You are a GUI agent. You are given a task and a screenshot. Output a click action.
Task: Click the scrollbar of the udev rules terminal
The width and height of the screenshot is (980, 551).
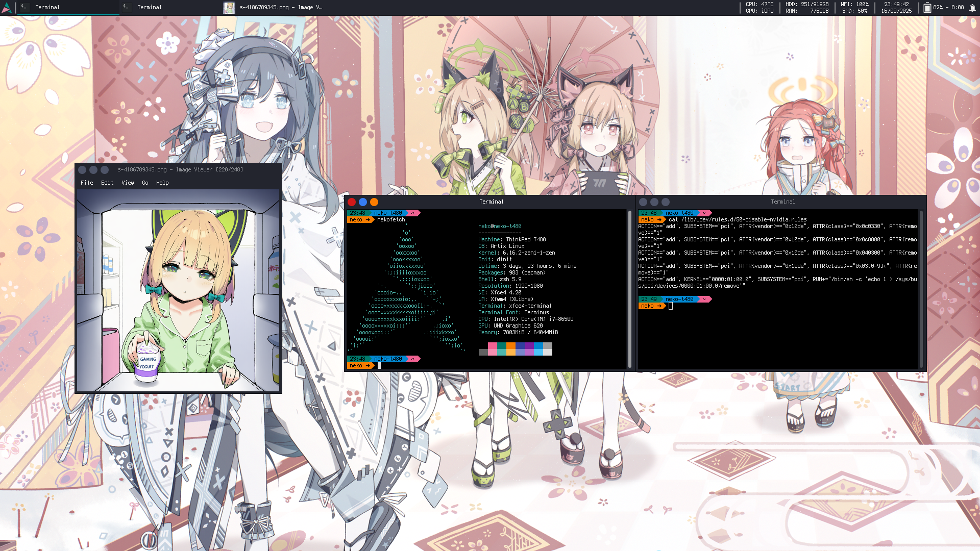coord(921,289)
